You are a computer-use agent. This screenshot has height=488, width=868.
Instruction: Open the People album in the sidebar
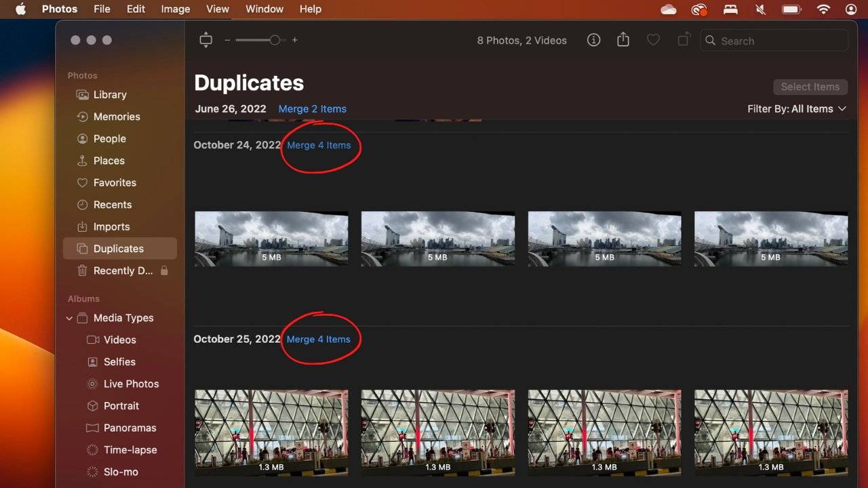click(109, 138)
